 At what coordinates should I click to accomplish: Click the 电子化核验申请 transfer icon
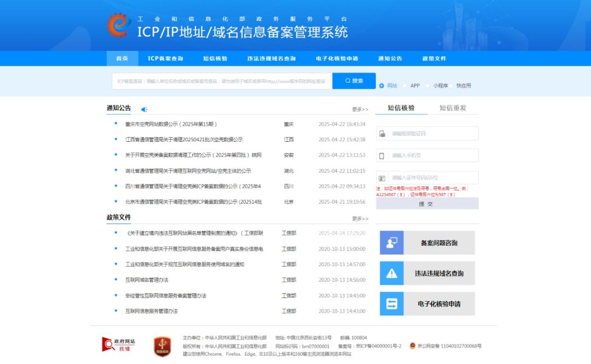click(x=392, y=304)
